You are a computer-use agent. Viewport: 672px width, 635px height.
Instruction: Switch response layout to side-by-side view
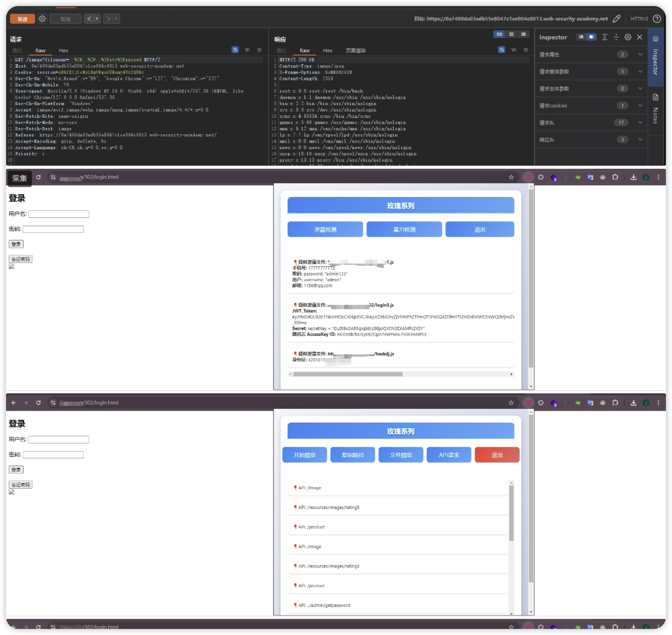499,34
